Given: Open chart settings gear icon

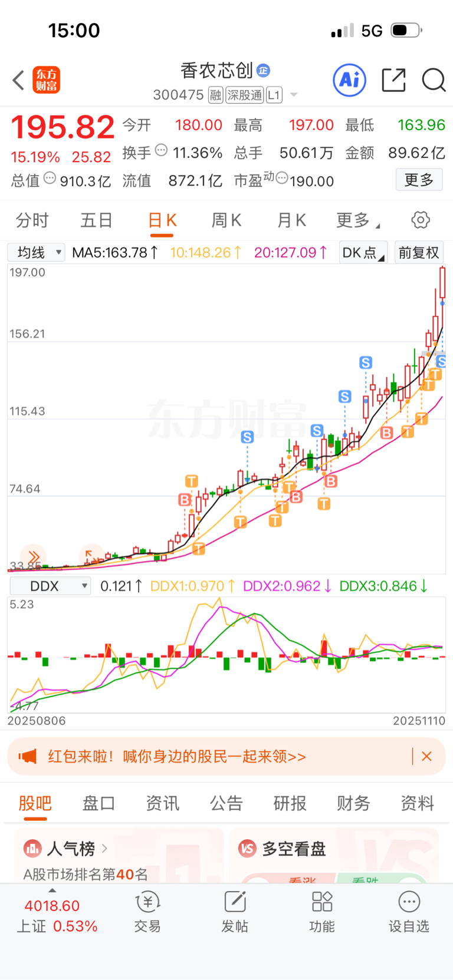Looking at the screenshot, I should pos(421,220).
